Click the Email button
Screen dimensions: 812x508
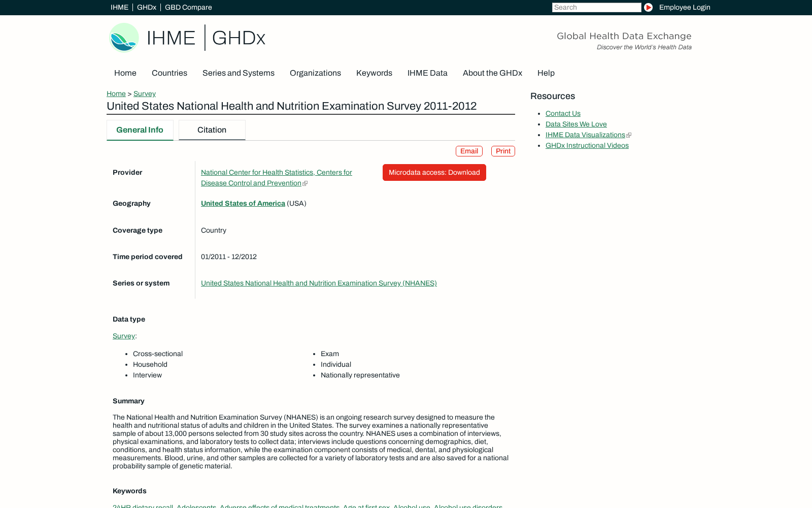coord(469,151)
